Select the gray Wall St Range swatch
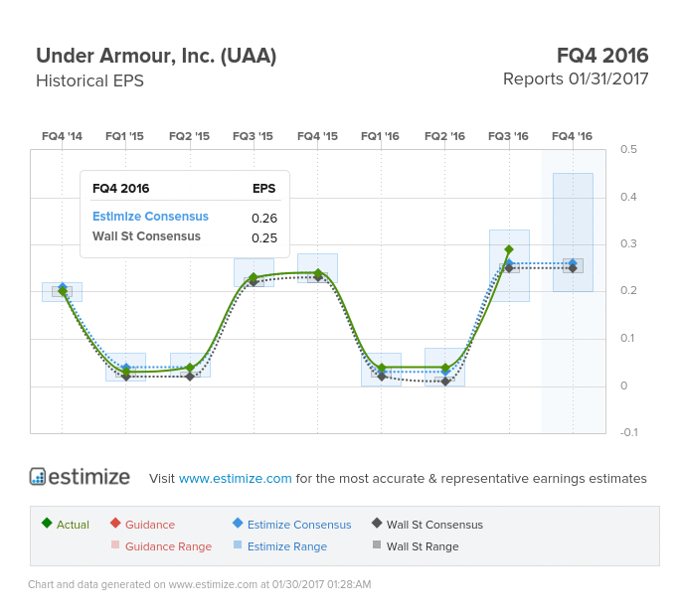The width and height of the screenshot is (681, 616). tap(377, 544)
